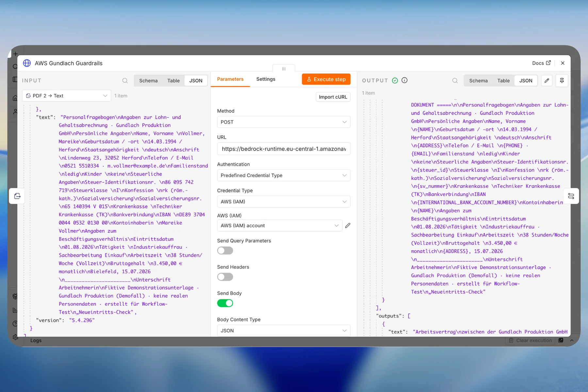The image size is (588, 392).
Task: Open the person icon in the background sidebar
Action: coord(15,112)
